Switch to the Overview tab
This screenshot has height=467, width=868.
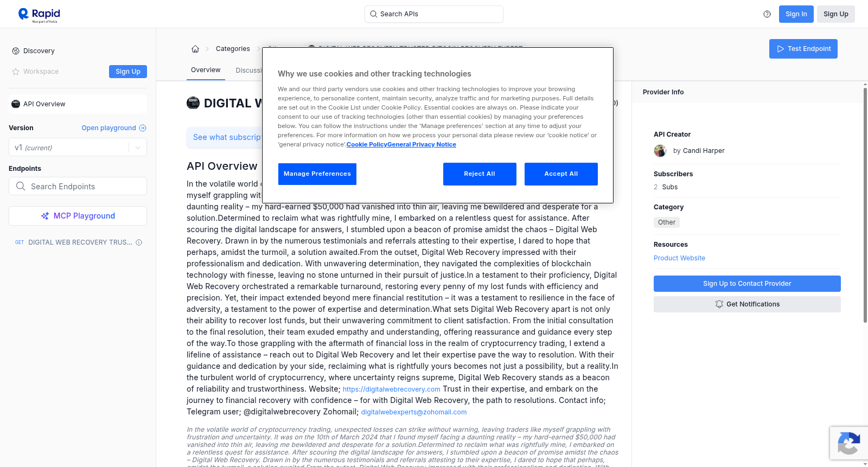coord(206,70)
